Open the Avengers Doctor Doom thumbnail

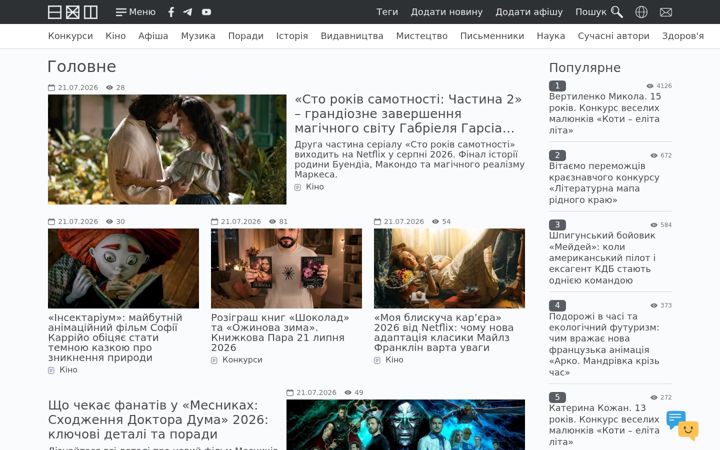(x=405, y=425)
